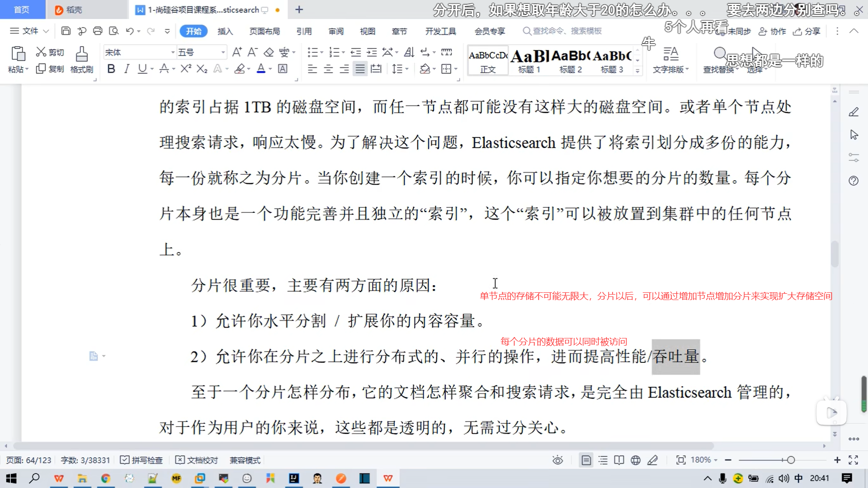
Task: Click the help icon in right sidebar
Action: pyautogui.click(x=854, y=181)
